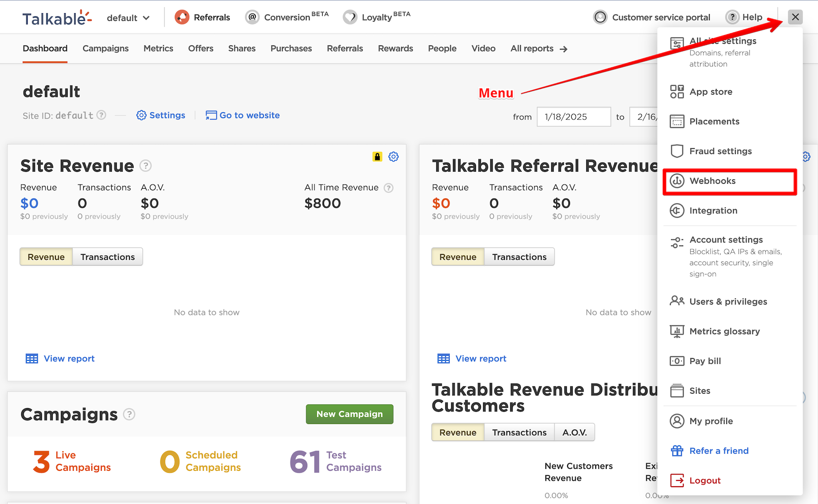Screen dimensions: 818x504
Task: Open the 0 Scheduled Campaigns link
Action: [200, 461]
